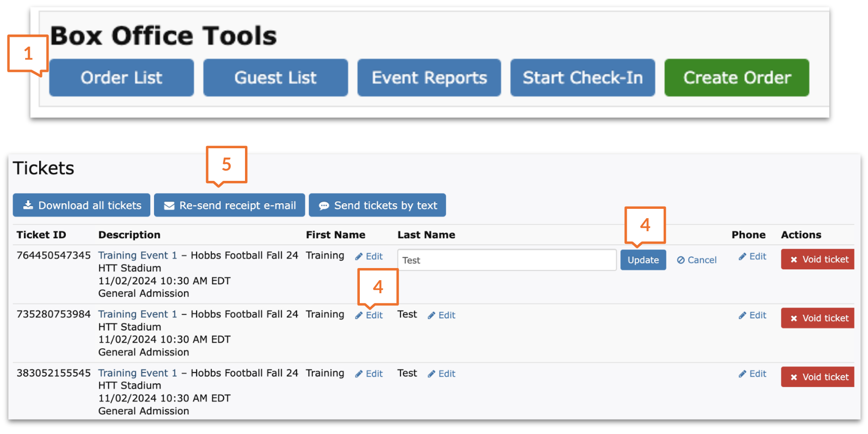Edit phone number for ticket 735280753984
Viewport: 868px width, 434px height.
click(x=753, y=316)
